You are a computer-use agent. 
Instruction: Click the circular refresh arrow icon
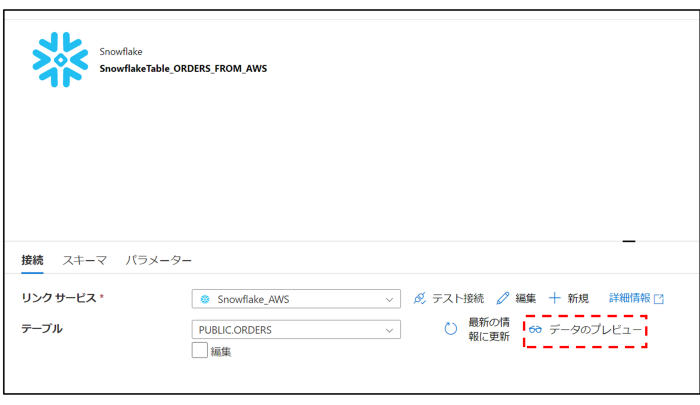pyautogui.click(x=450, y=329)
